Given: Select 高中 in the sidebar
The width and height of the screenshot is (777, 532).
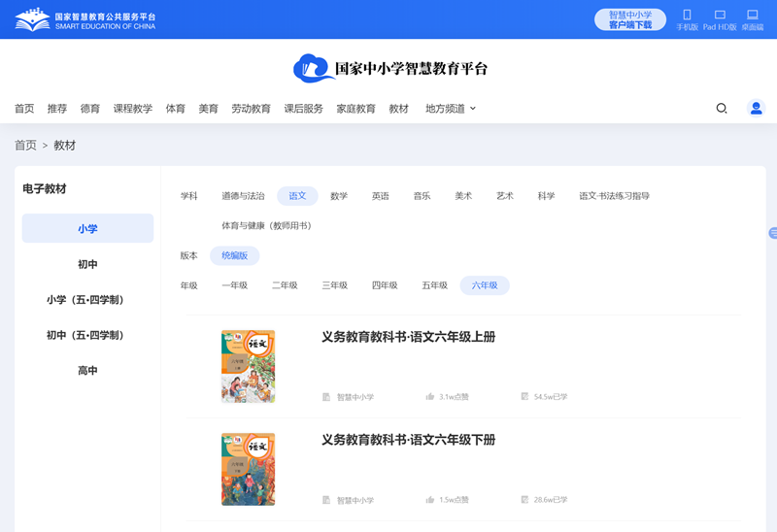Looking at the screenshot, I should point(87,371).
